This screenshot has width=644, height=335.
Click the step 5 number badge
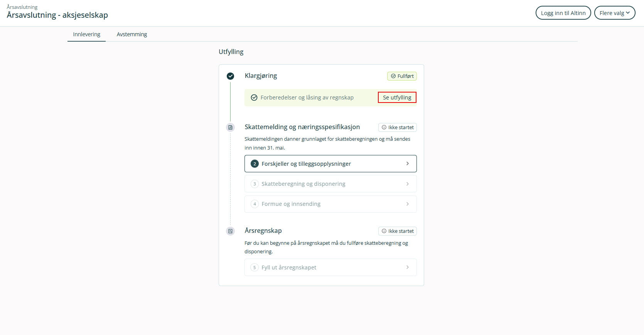pos(255,268)
